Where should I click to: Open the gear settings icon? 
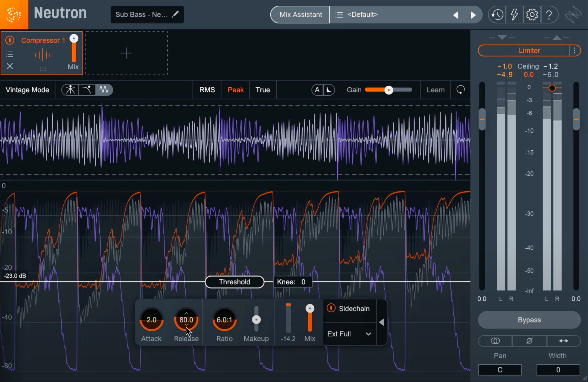tap(532, 15)
